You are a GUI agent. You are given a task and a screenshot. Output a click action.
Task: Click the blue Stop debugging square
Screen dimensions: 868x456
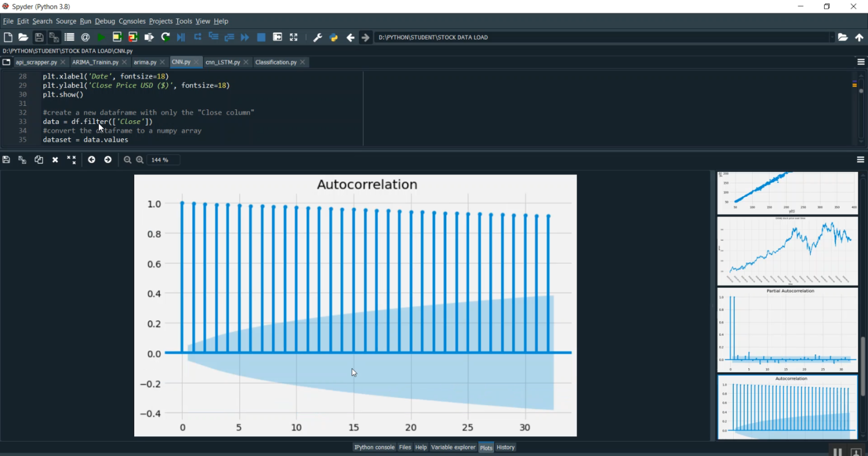click(261, 37)
